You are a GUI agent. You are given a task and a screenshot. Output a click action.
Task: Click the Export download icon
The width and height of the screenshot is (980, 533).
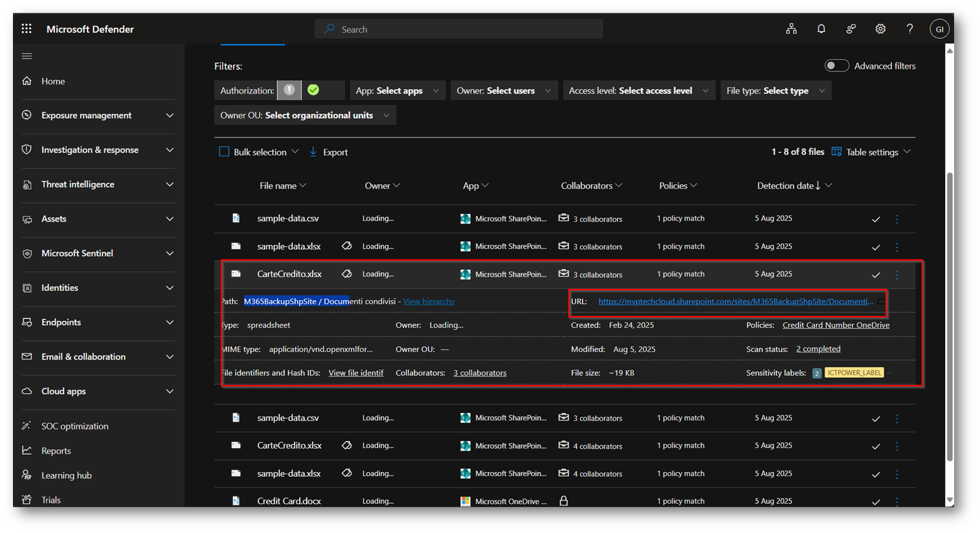point(313,152)
